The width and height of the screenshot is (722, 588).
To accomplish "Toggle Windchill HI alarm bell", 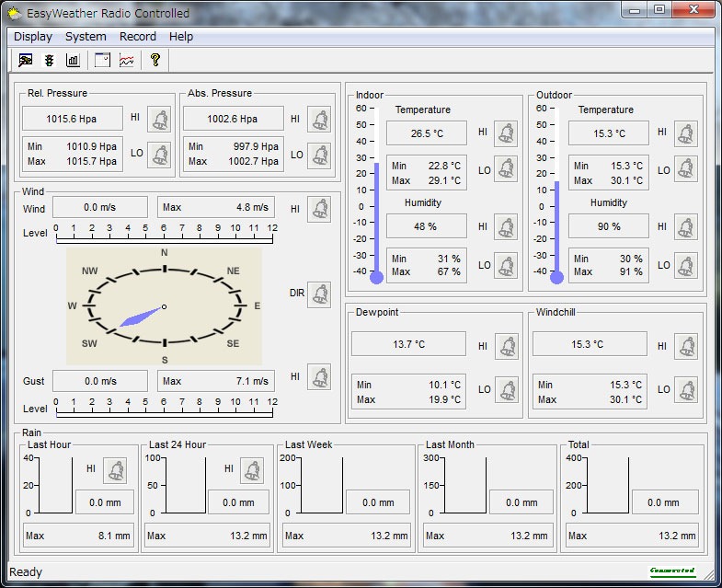I will [x=686, y=347].
